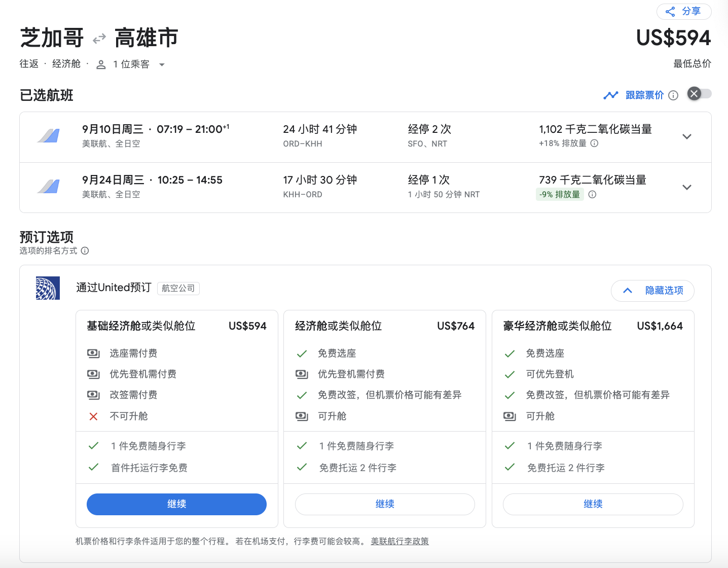Viewport: 728px width, 568px height.
Task: Click the 分享 share button
Action: point(690,12)
